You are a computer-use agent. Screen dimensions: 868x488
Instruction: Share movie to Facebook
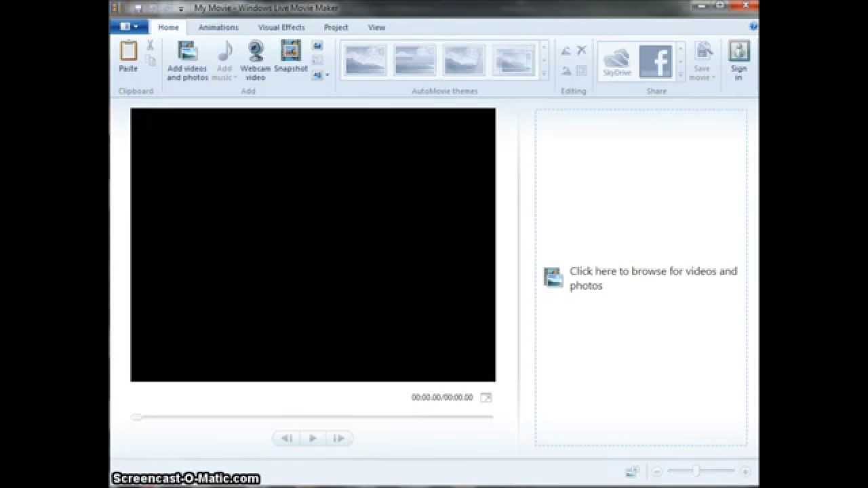(656, 62)
